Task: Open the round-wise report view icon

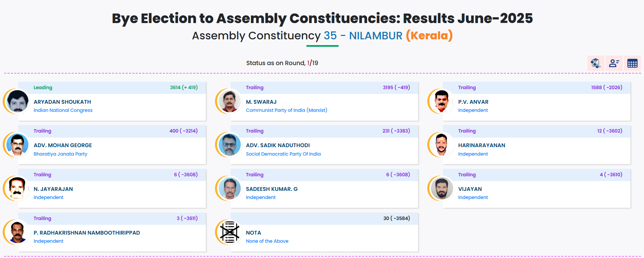Action: tap(596, 63)
